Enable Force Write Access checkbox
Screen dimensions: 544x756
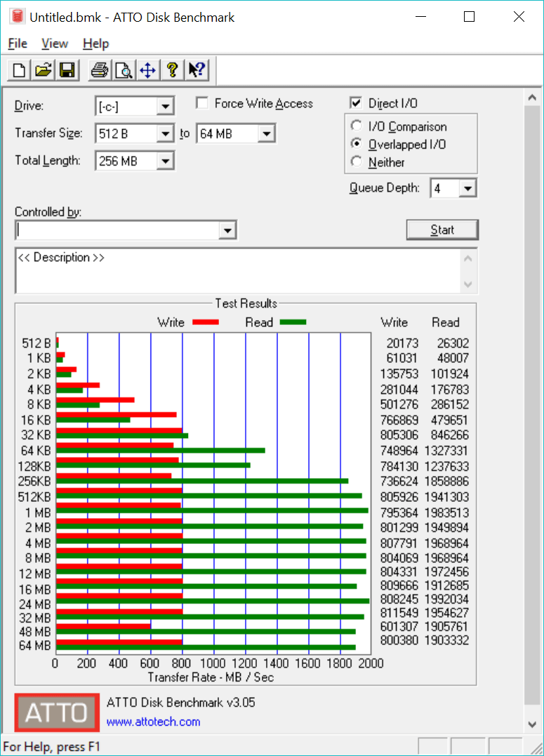pos(202,102)
